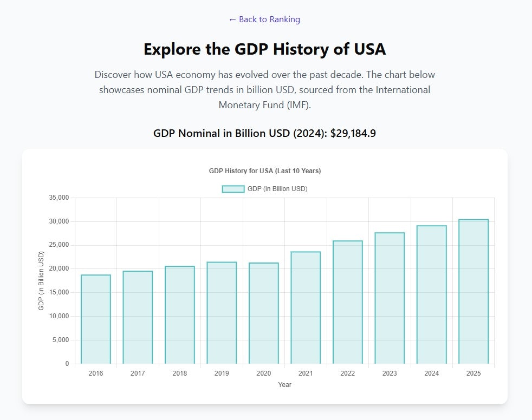Click the GDP (in Billion USD) axis label
Image resolution: width=532 pixels, height=420 pixels.
point(42,280)
